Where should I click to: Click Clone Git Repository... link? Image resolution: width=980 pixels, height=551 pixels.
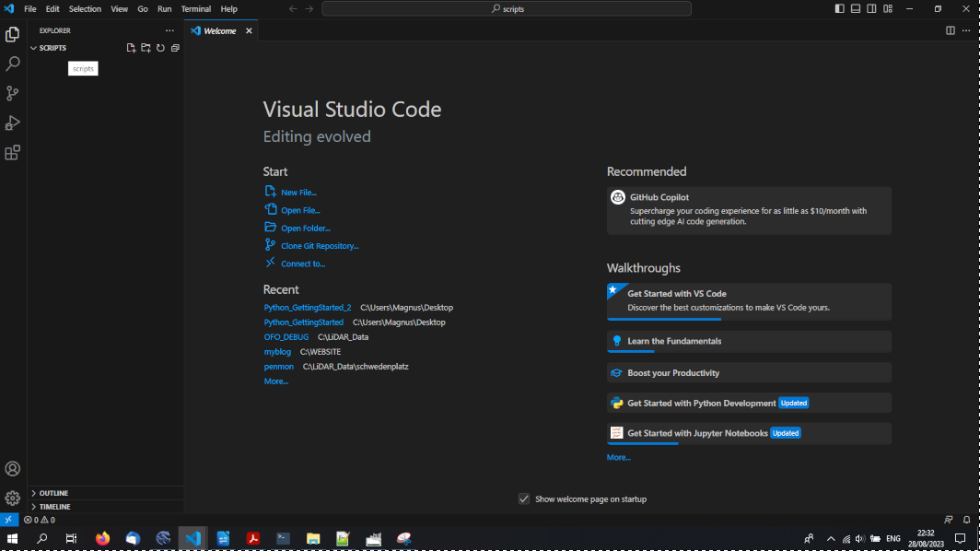coord(320,246)
